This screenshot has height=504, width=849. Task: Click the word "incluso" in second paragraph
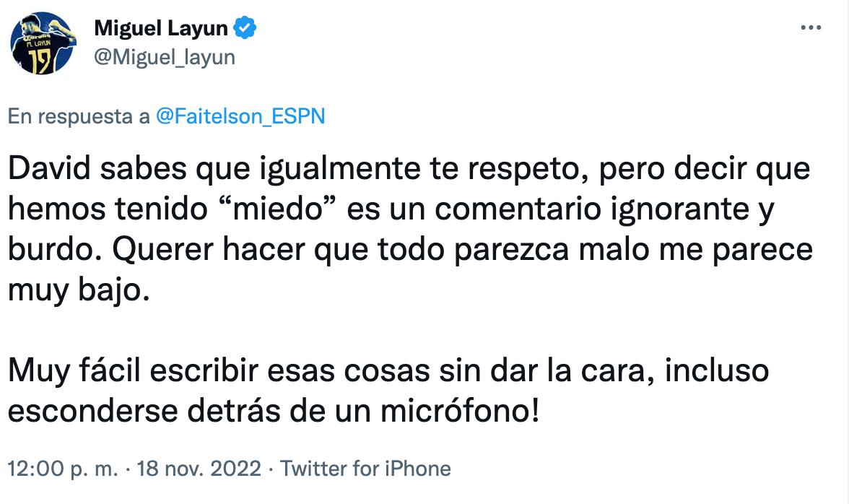click(717, 372)
